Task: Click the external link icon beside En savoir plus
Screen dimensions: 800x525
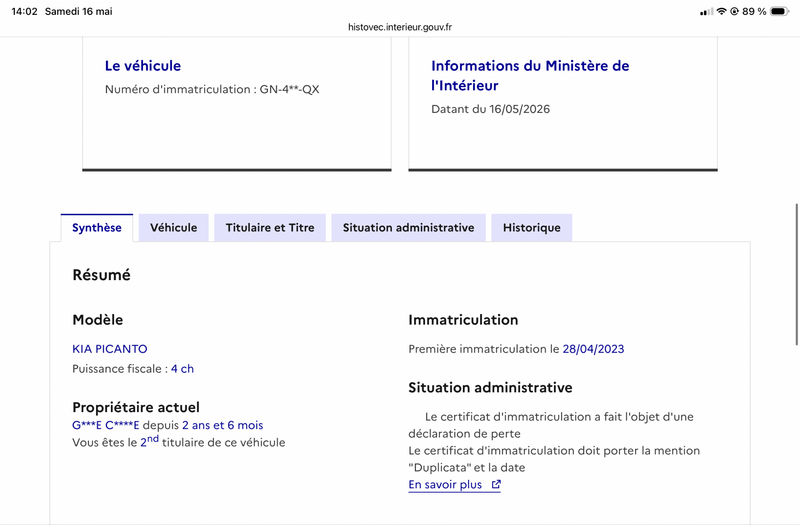Action: point(496,485)
